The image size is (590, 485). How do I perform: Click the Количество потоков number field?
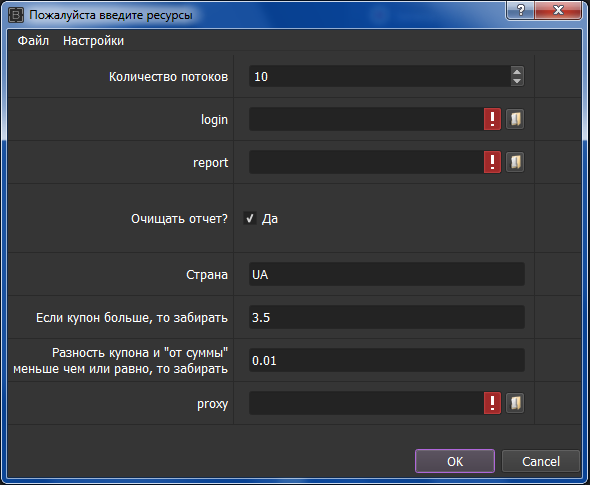pos(380,76)
